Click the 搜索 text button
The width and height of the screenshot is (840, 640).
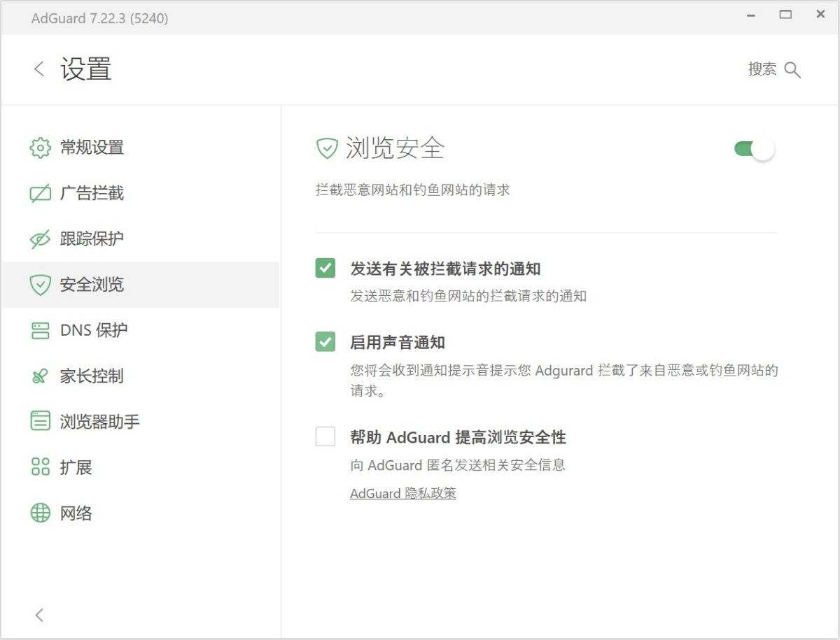[762, 69]
